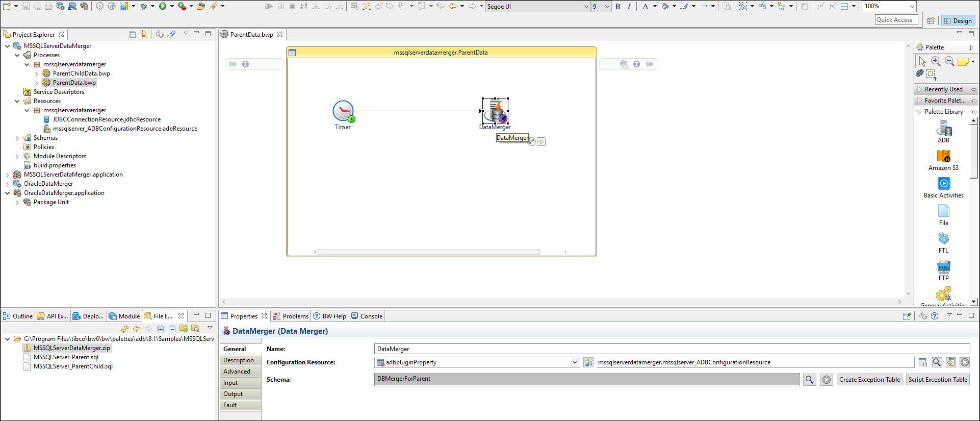This screenshot has width=980, height=421.
Task: Select the Timer activity on the canvas
Action: 343,111
